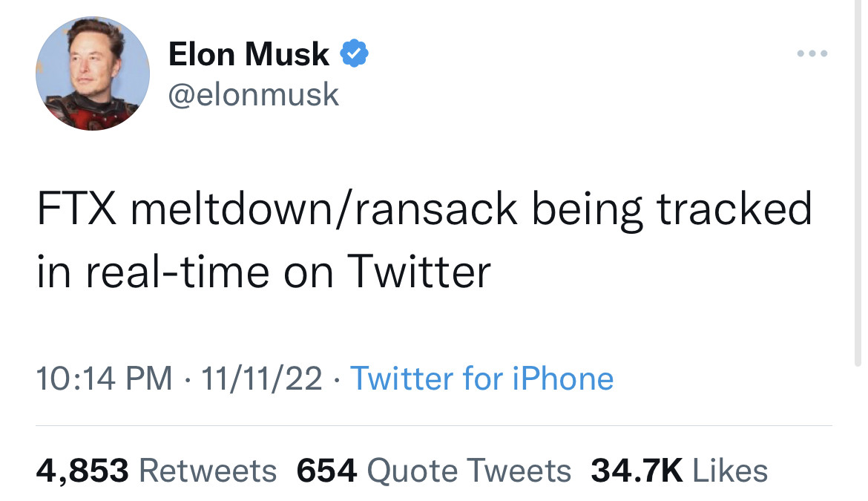
Task: Click the 10:14 PM timestamp
Action: (x=104, y=379)
